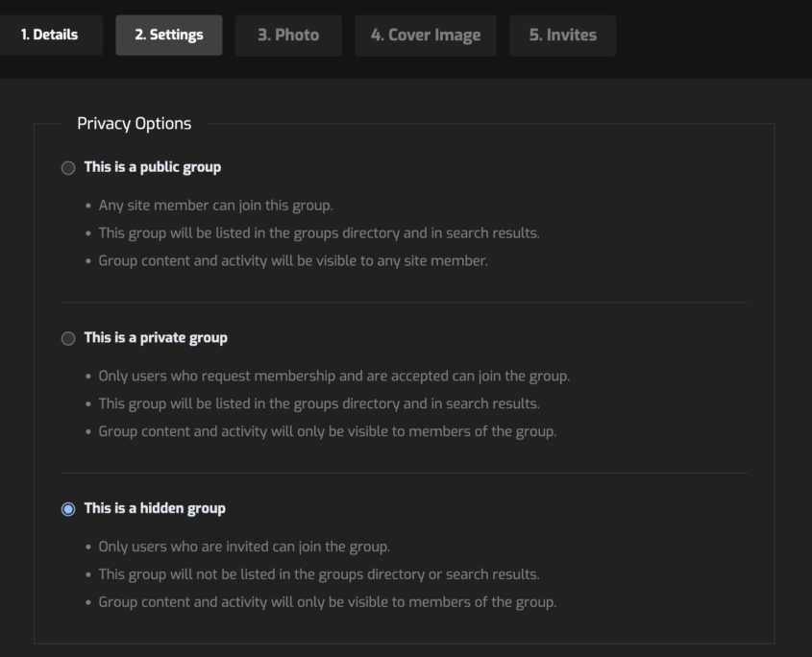
Task: Click the last bullet under private group
Action: 327,431
